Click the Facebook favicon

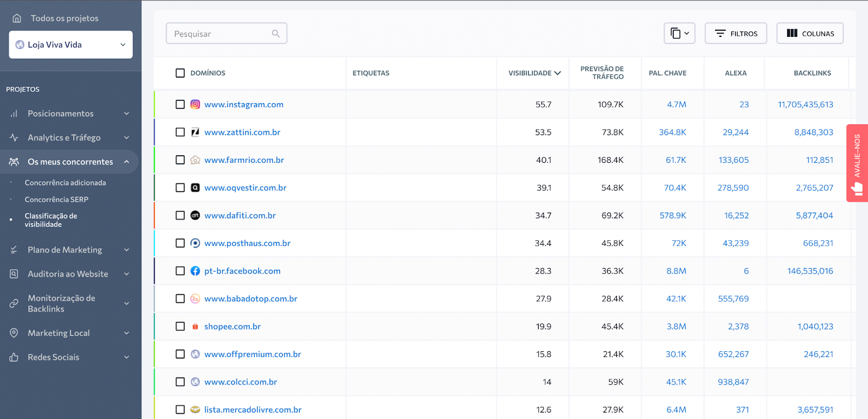195,271
